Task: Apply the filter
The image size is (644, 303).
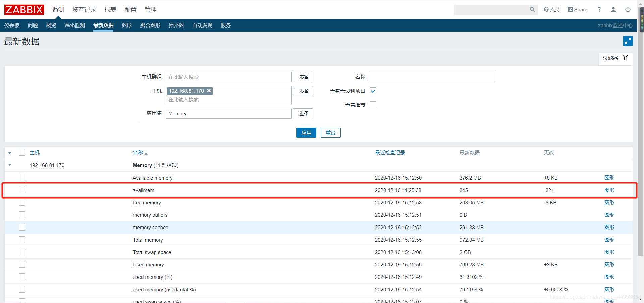Action: pyautogui.click(x=306, y=133)
